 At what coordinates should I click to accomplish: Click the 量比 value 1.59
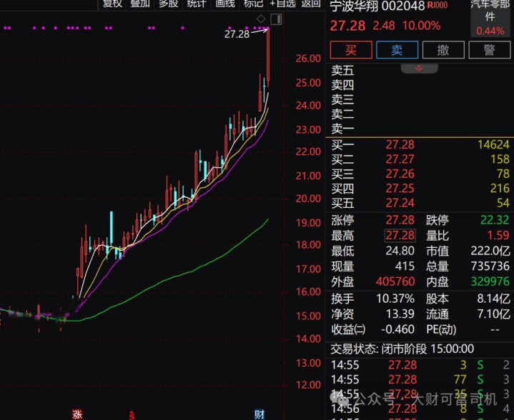[x=498, y=235]
